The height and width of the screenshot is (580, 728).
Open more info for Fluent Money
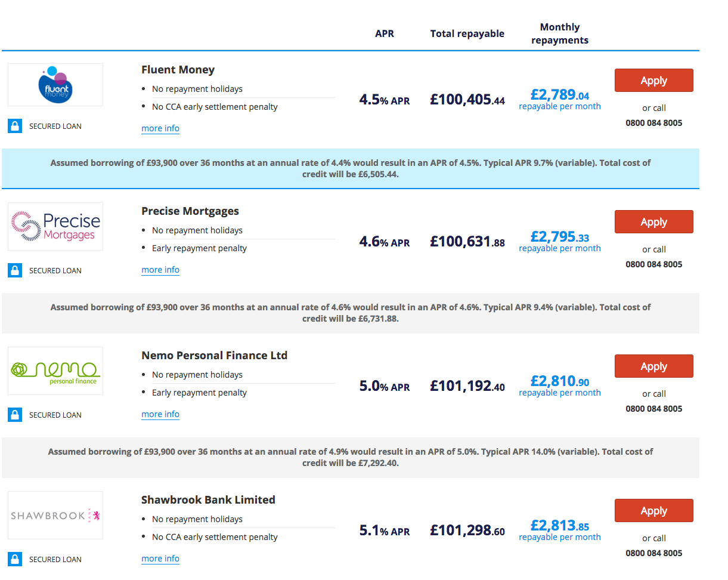(x=160, y=128)
